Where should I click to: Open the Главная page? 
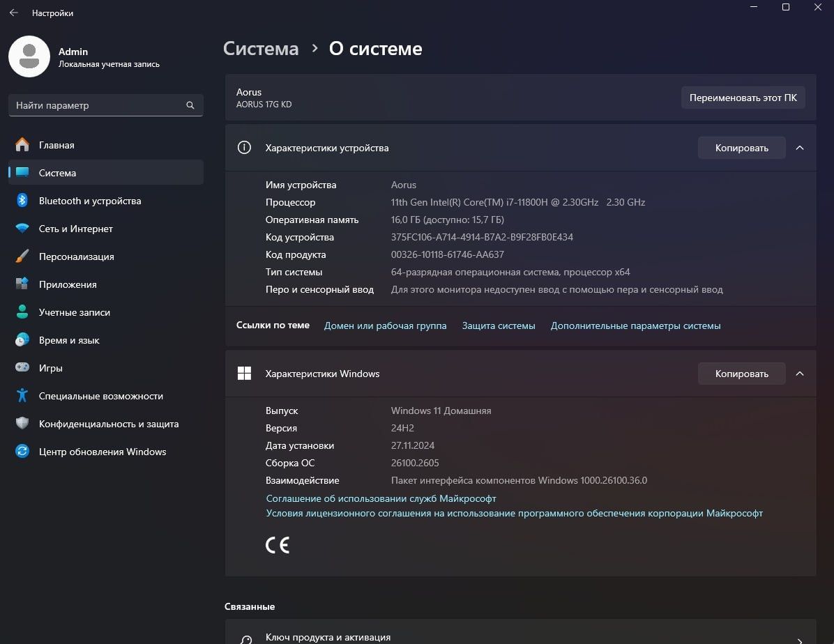(106, 145)
